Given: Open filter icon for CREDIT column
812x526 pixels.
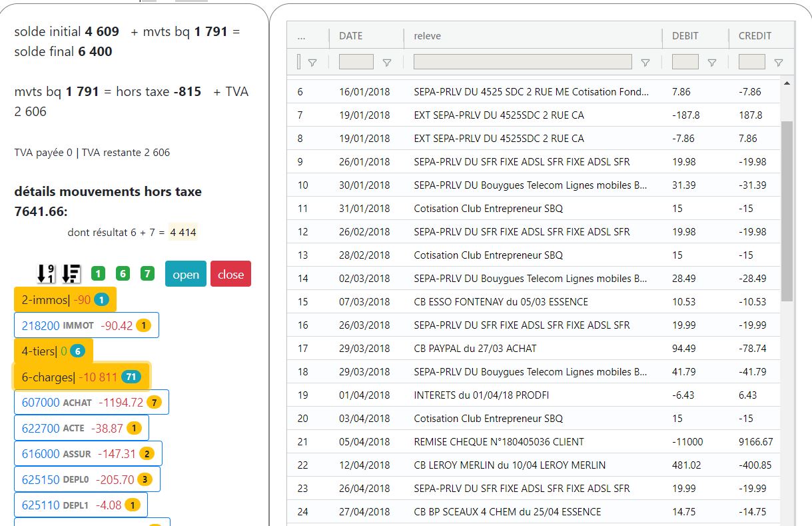Looking at the screenshot, I should 778,63.
